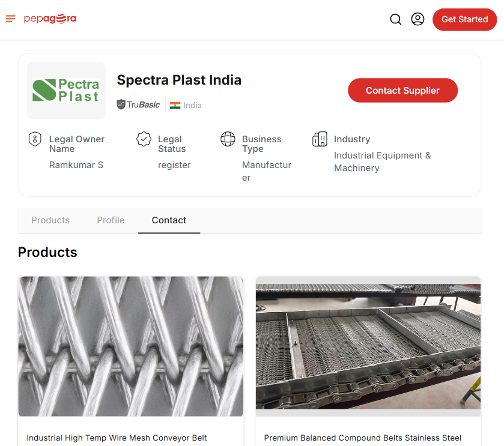
Task: Click the Legal Status checkmark badge icon
Action: (x=144, y=139)
